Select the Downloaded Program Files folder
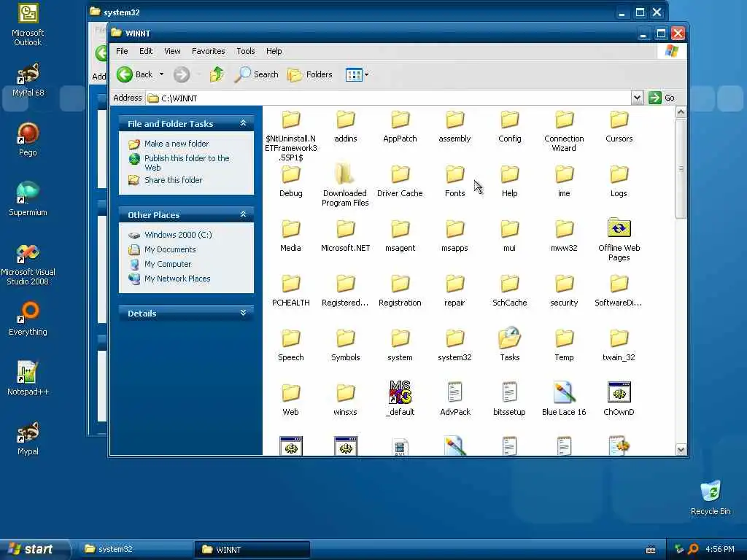 (345, 186)
